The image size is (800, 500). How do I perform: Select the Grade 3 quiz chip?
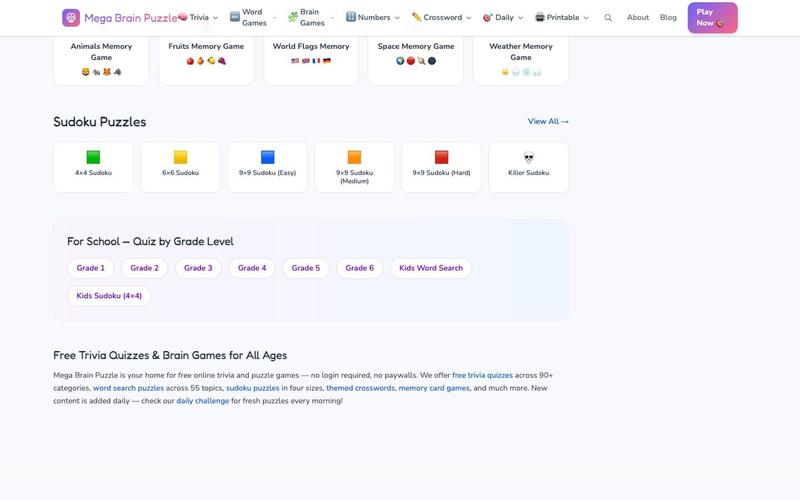point(198,268)
